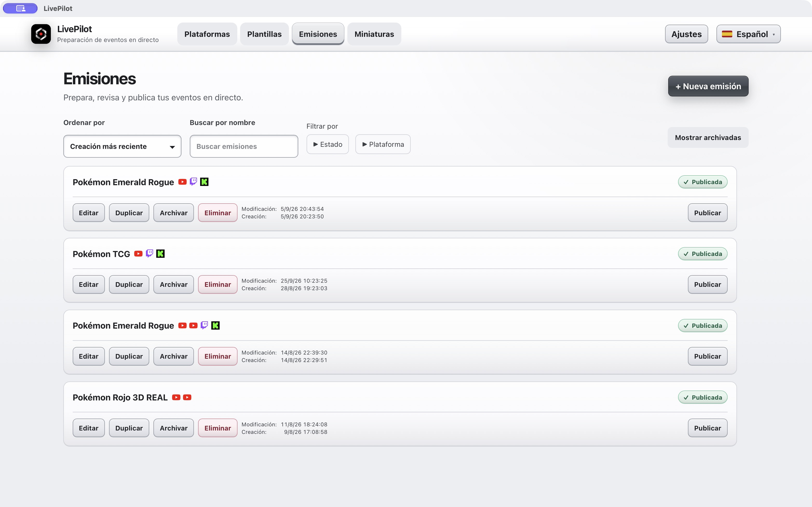Click the Spanish flag icon in language selector
This screenshot has height=507, width=812.
coord(727,34)
